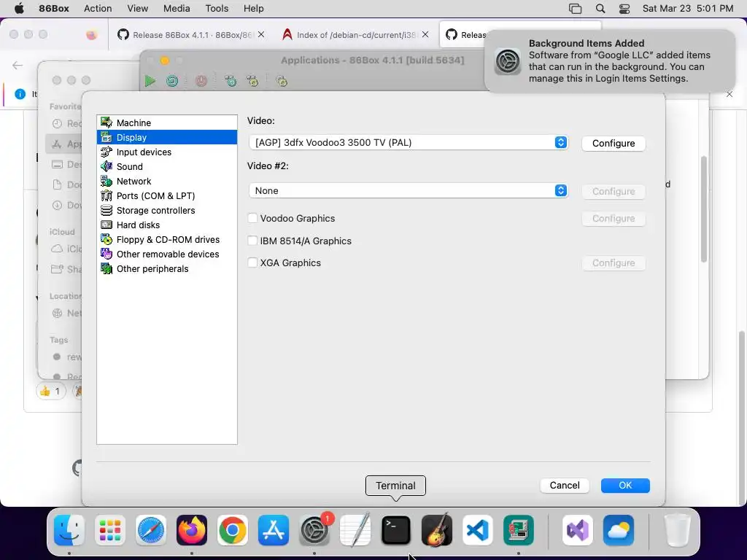Screen dimensions: 747x560
Task: Open TextEdit from the Dock
Action: coord(355,530)
